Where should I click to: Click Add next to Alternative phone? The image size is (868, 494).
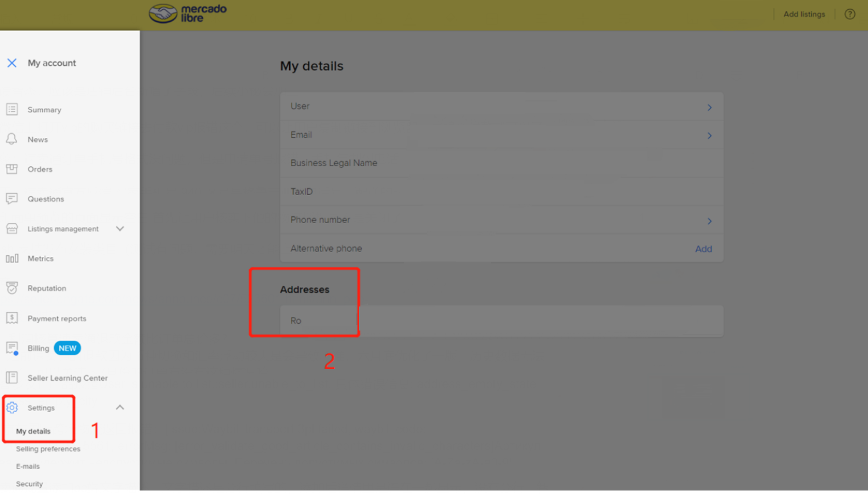703,249
